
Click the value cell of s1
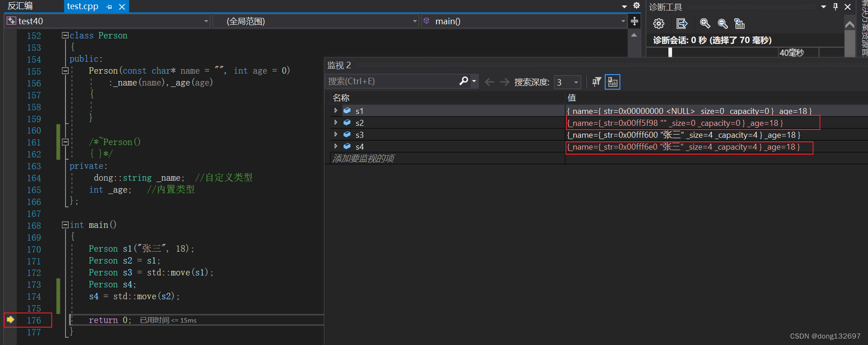click(716, 111)
